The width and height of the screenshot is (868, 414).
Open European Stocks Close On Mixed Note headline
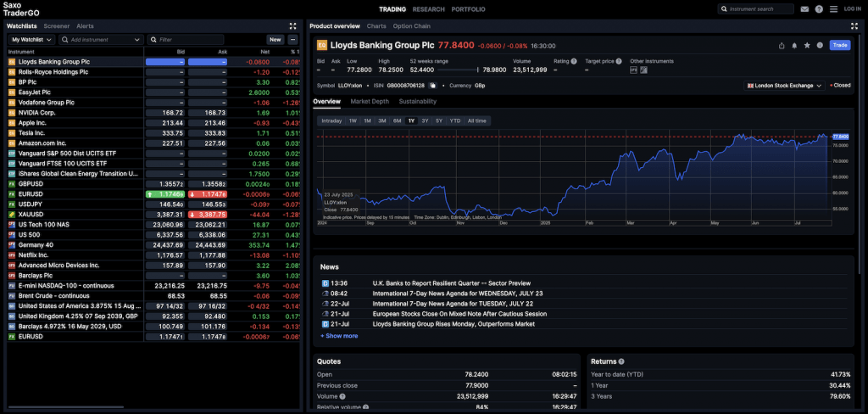click(459, 314)
